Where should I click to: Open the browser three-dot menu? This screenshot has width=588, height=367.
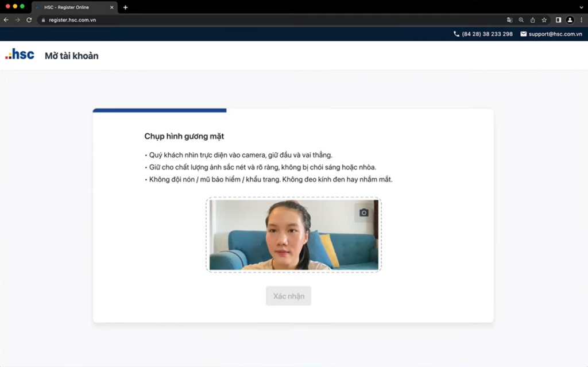(x=581, y=20)
